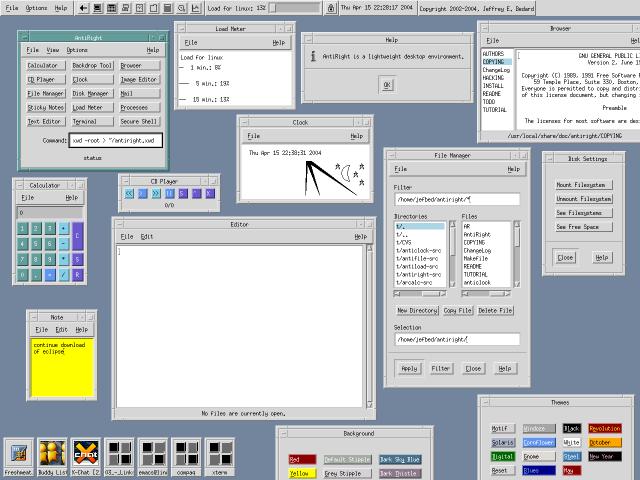Click OK in the Help dialog

coord(386,86)
